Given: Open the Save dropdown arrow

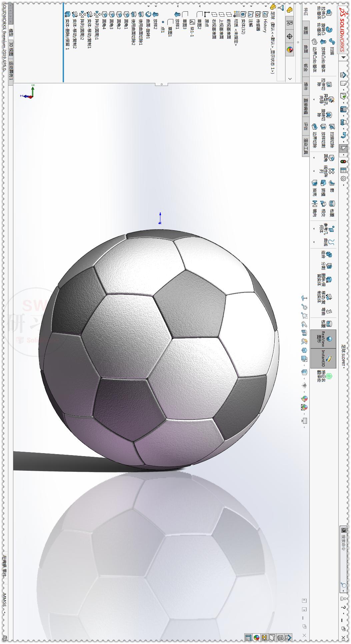Looking at the screenshot, I should 343,115.
